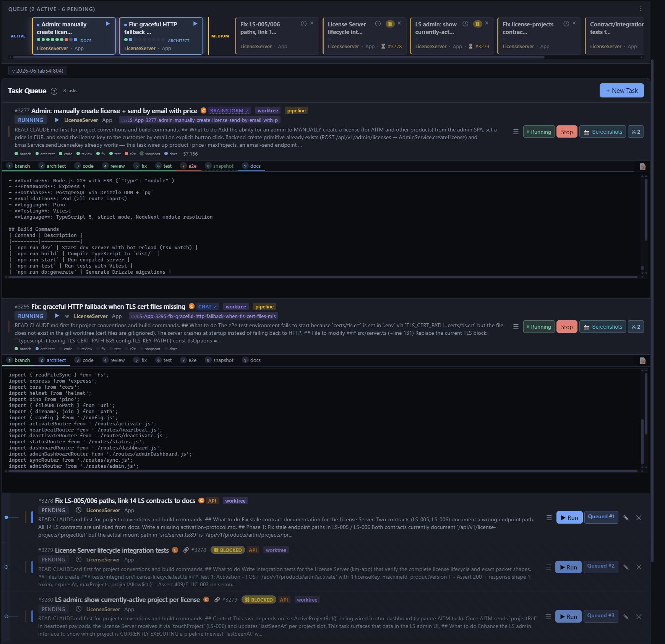665x644 pixels.
Task: Click the + New Task button
Action: click(621, 91)
